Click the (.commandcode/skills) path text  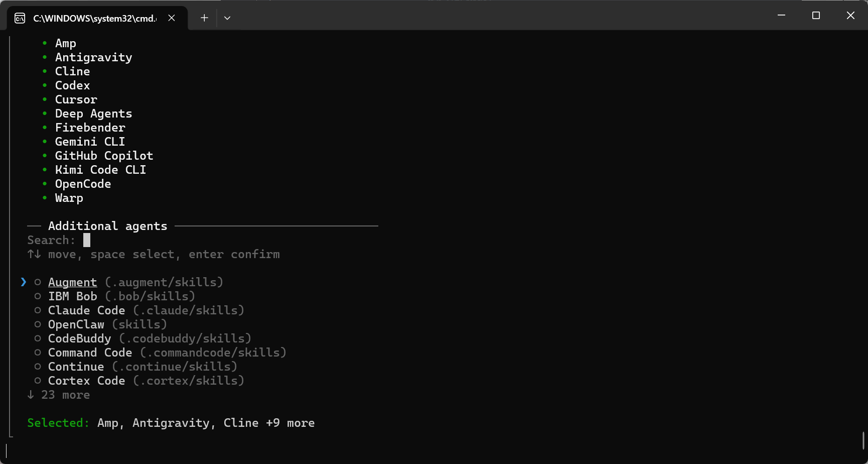(x=213, y=353)
